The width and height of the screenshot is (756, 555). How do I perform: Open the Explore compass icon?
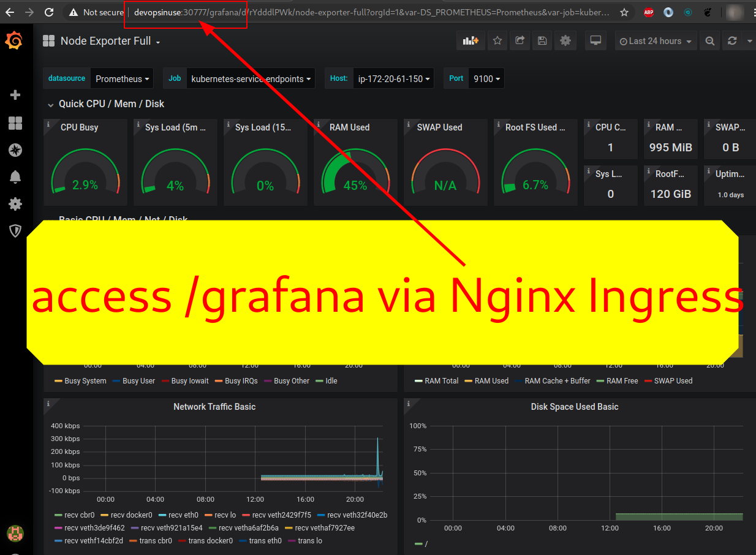click(15, 150)
